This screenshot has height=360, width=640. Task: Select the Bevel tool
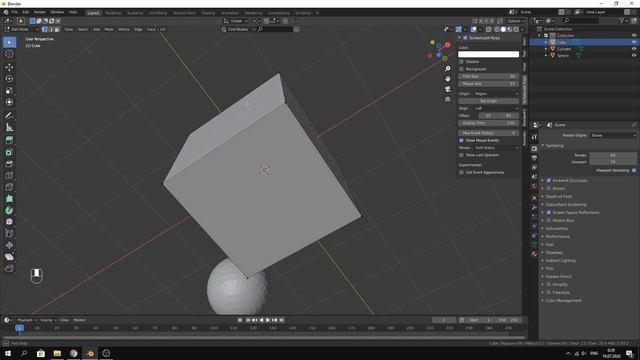click(9, 164)
